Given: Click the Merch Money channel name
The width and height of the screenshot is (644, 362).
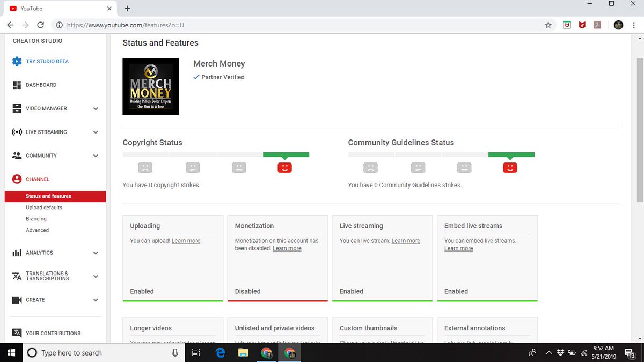Looking at the screenshot, I should 219,63.
